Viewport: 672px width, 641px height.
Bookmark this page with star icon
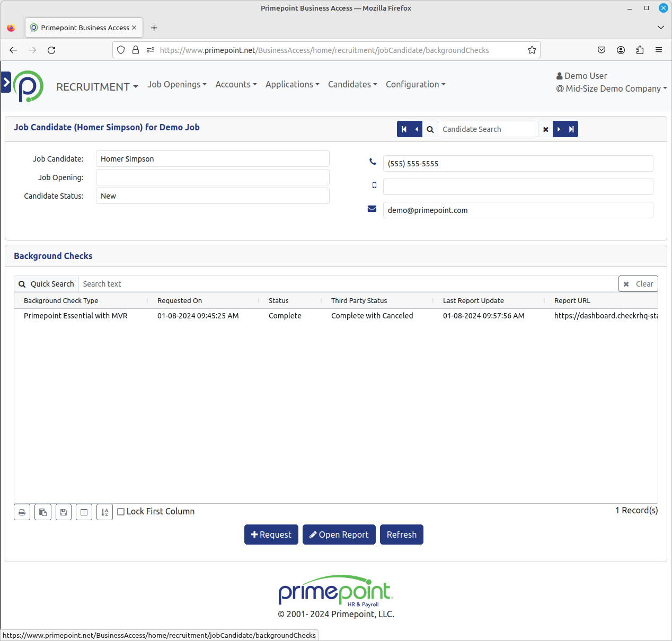(532, 50)
